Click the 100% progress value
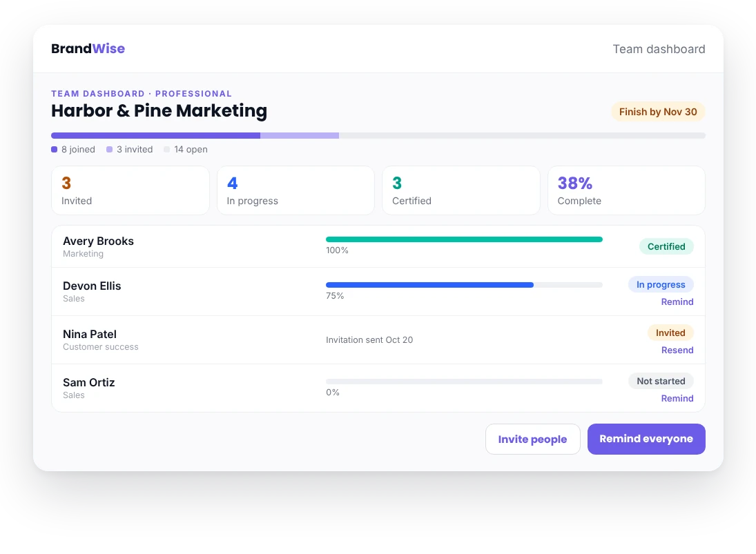 [x=337, y=250]
